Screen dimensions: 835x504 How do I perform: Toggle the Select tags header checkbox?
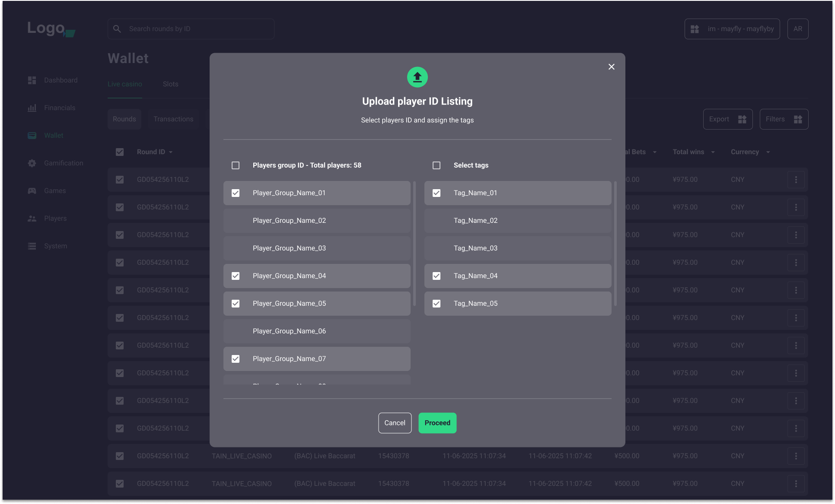(x=436, y=165)
